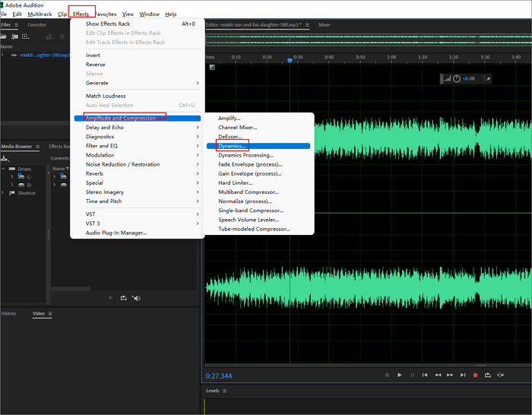532x415 pixels.
Task: Open the Editor panel menu icon
Action: click(x=307, y=25)
